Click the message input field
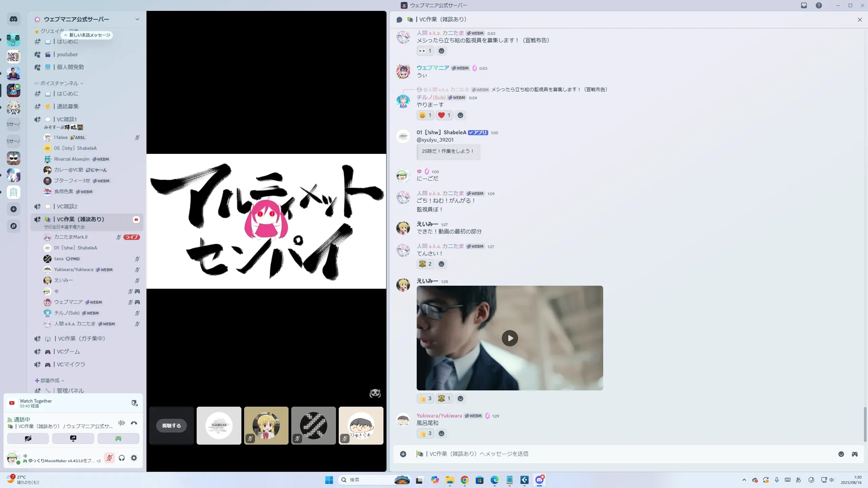Viewport: 868px width, 488px height. coord(610,454)
